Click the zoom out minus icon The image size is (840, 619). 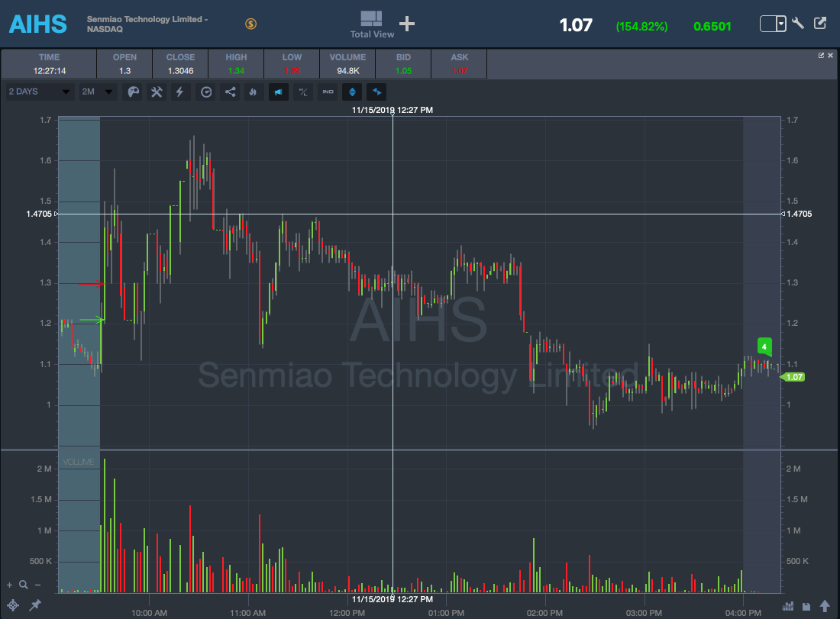37,585
